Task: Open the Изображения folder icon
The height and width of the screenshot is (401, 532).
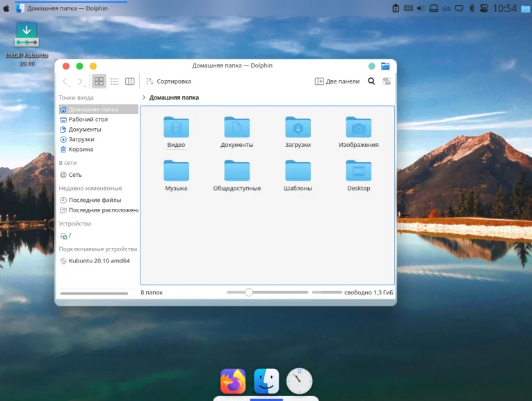Action: 358,127
